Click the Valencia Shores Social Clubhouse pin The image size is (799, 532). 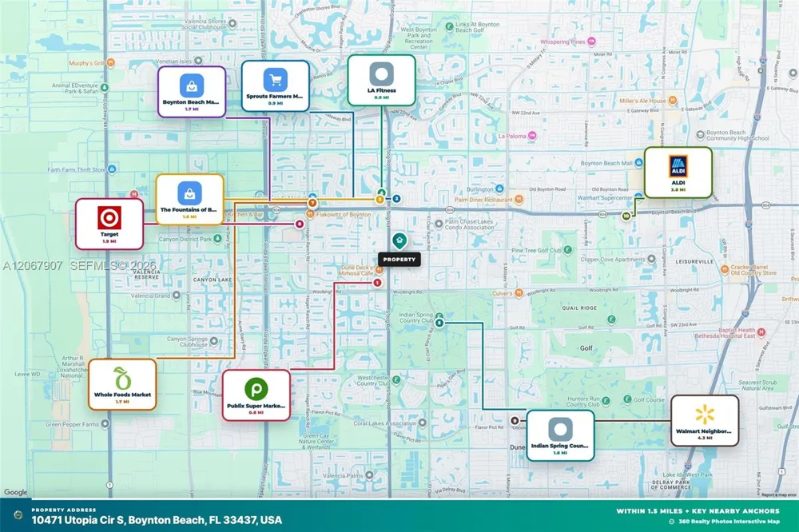coord(233,23)
